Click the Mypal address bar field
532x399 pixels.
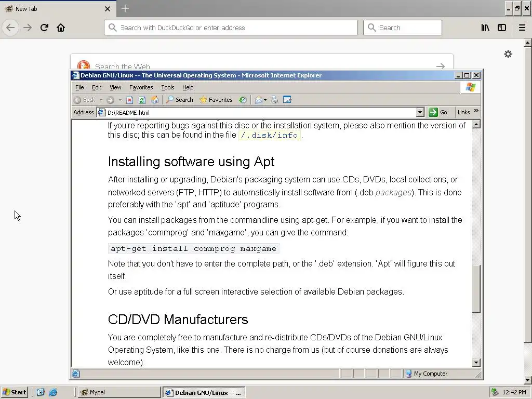(x=231, y=28)
